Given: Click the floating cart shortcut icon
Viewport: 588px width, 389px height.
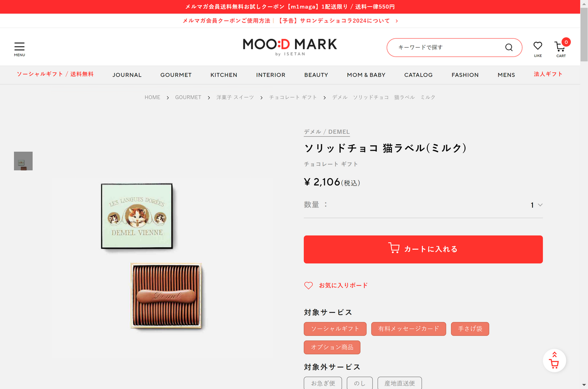Looking at the screenshot, I should pyautogui.click(x=554, y=361).
